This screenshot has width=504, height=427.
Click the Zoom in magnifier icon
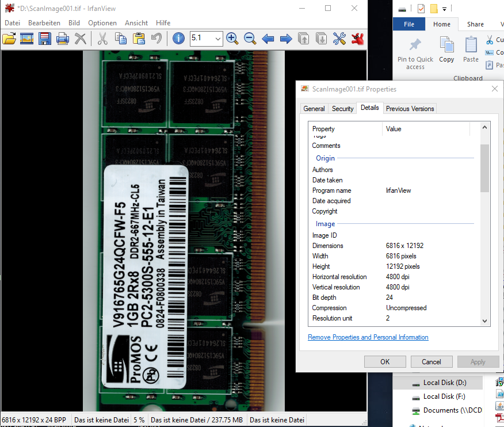click(x=232, y=39)
